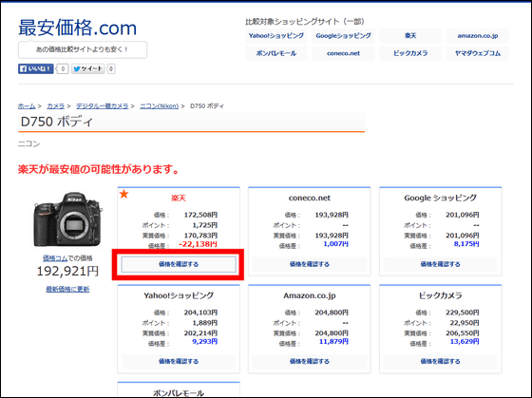Open coneco.net in comparison site list
532x398 pixels.
(343, 53)
